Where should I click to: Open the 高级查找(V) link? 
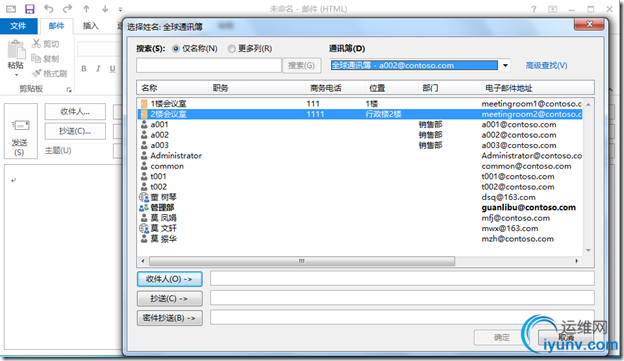546,65
